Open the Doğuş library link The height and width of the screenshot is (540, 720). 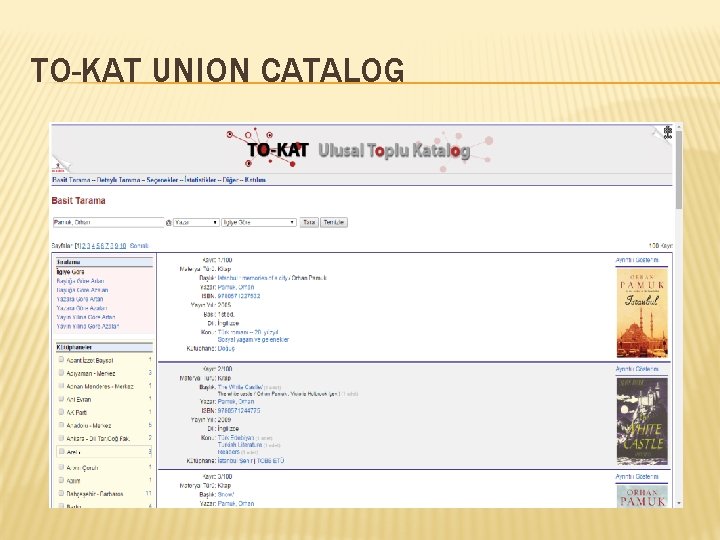(x=226, y=349)
